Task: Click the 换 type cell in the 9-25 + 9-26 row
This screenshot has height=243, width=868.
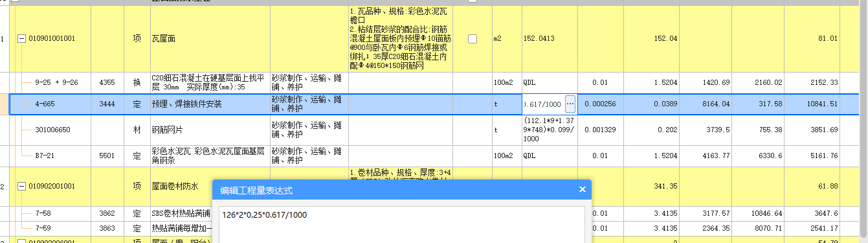Action: (137, 82)
